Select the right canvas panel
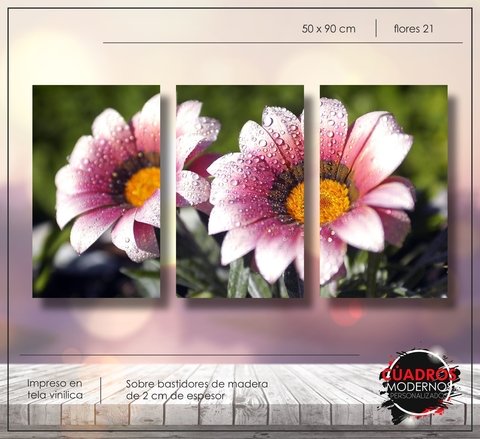 pos(384,191)
